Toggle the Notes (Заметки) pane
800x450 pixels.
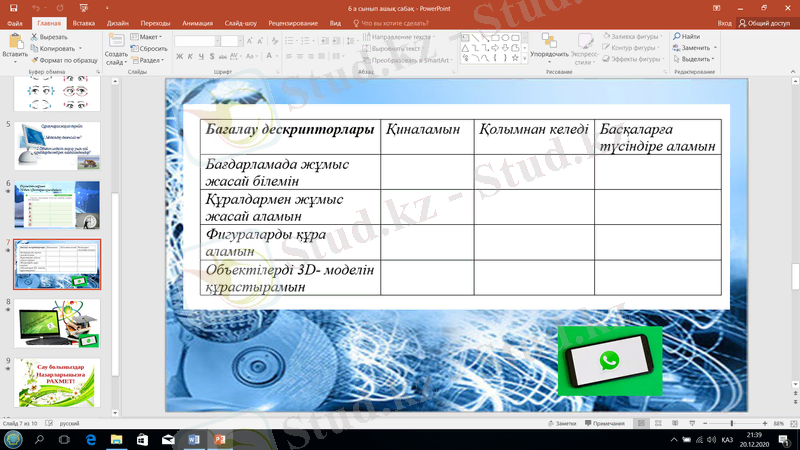[x=563, y=424]
